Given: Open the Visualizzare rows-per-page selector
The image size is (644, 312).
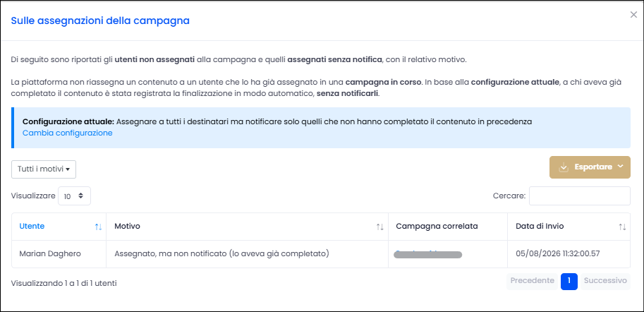Looking at the screenshot, I should 74,196.
